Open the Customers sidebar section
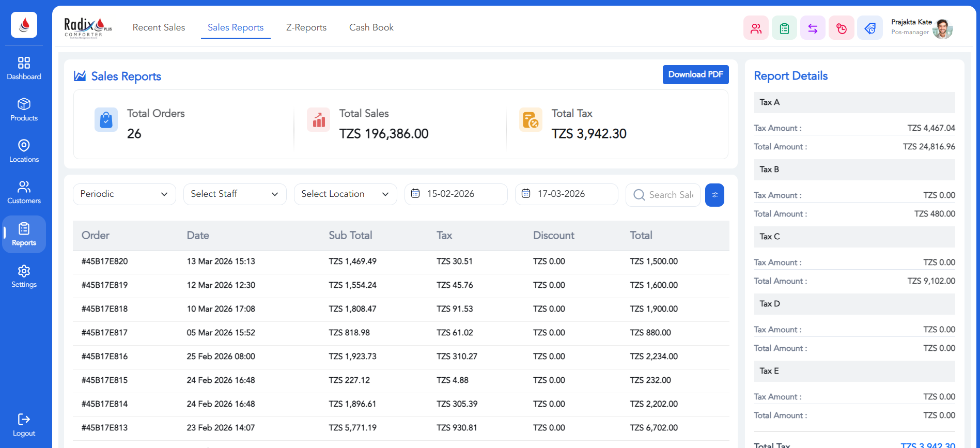Screen dimensions: 980x448 point(24,192)
